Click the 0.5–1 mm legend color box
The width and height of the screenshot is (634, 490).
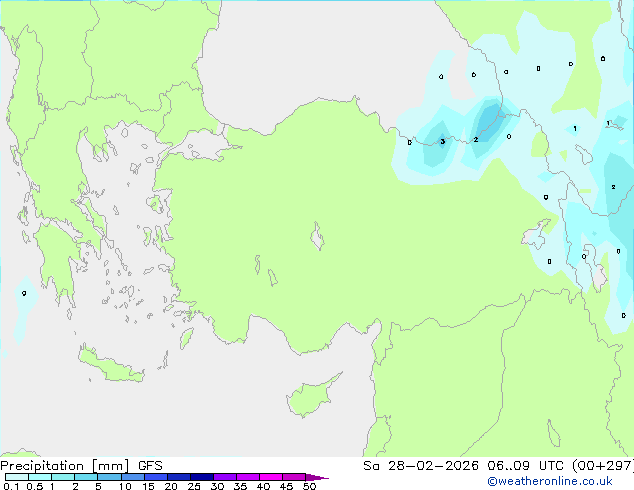pyautogui.click(x=40, y=477)
